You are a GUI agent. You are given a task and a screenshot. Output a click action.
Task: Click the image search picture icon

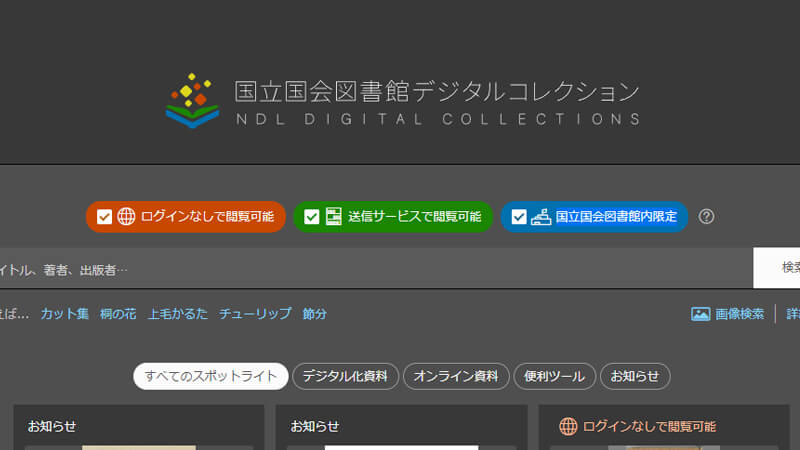pos(701,314)
